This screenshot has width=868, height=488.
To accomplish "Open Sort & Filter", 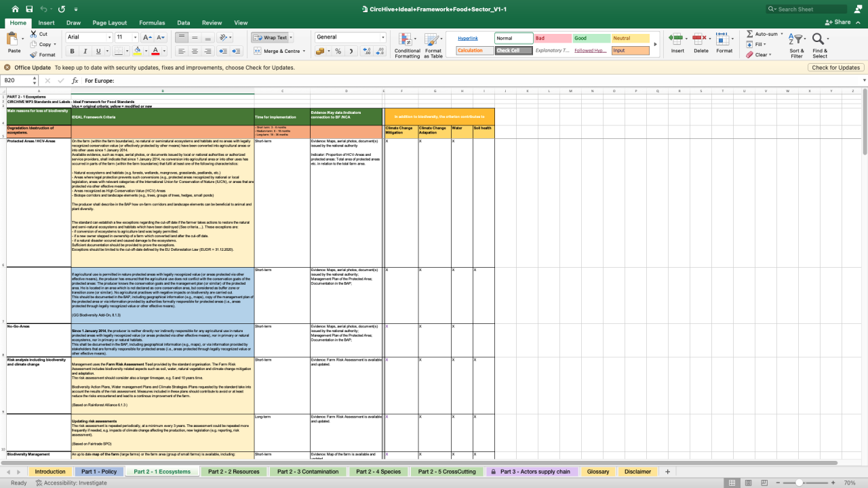I will pyautogui.click(x=797, y=45).
